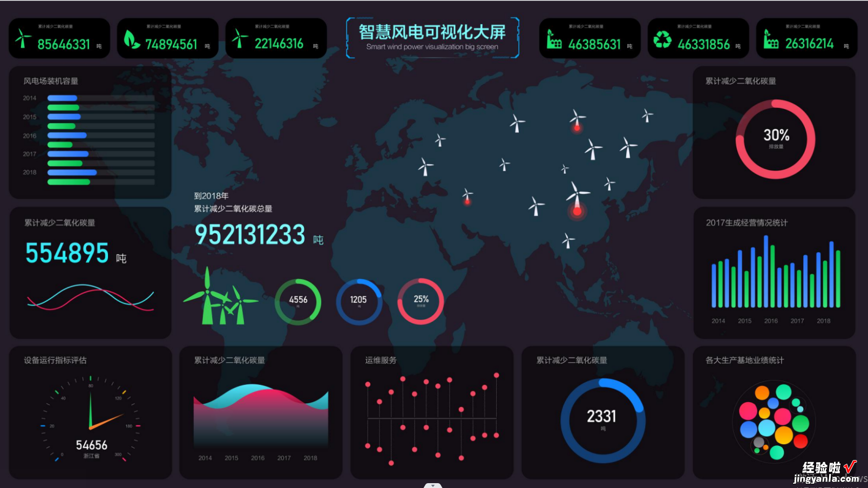Viewport: 868px width, 488px height.
Task: Click the wind turbine icon beside 85646331
Action: pos(23,39)
